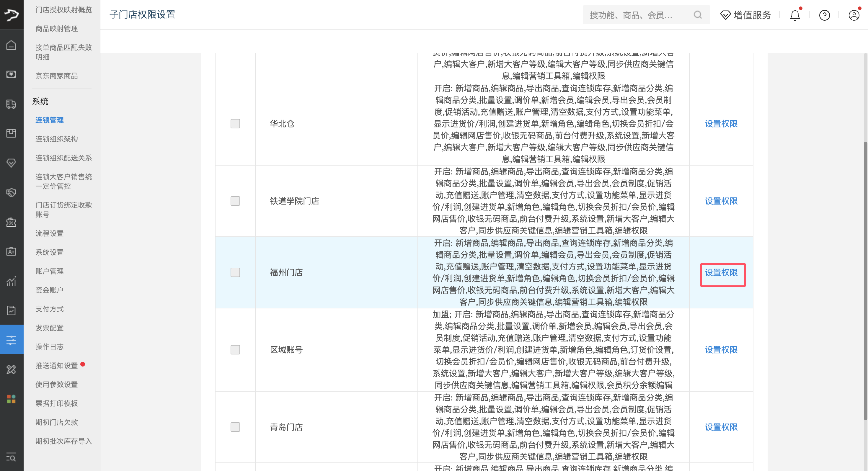Tick the checkbox for 青岛门店

click(x=235, y=428)
